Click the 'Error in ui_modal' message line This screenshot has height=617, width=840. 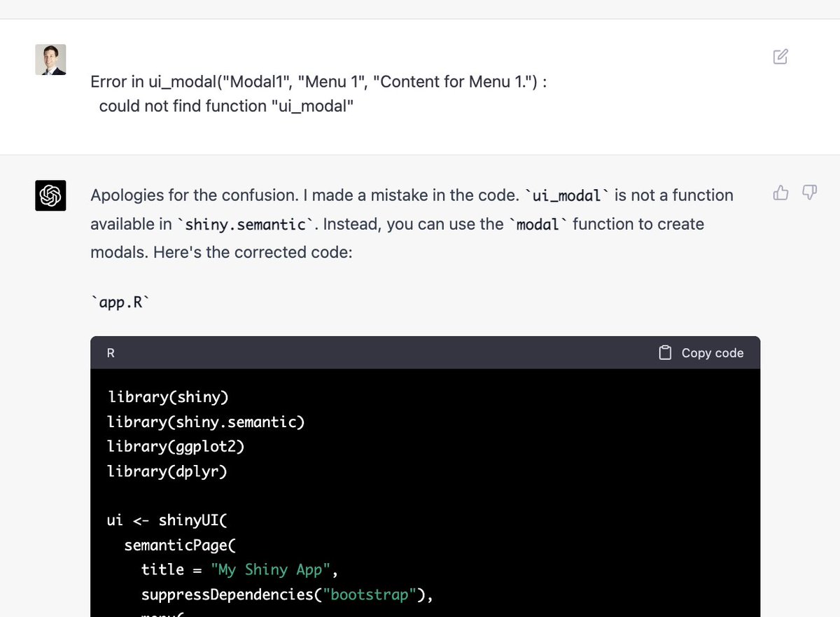(318, 82)
